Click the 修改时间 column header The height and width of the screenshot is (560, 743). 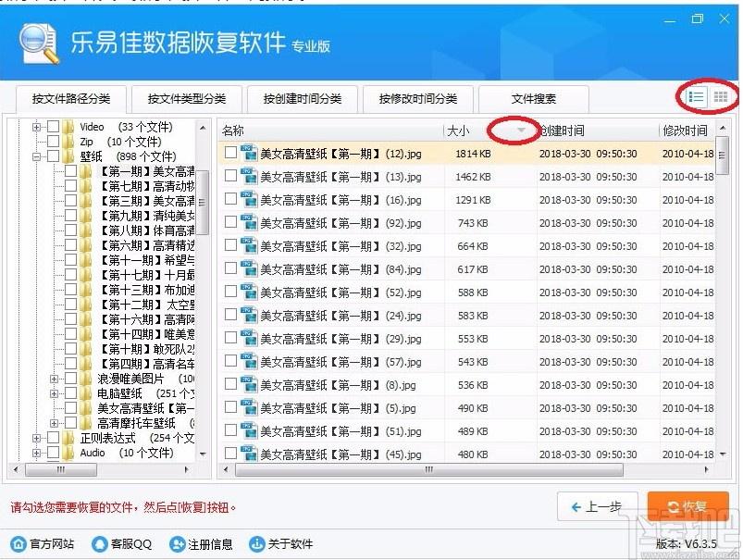[x=687, y=131]
